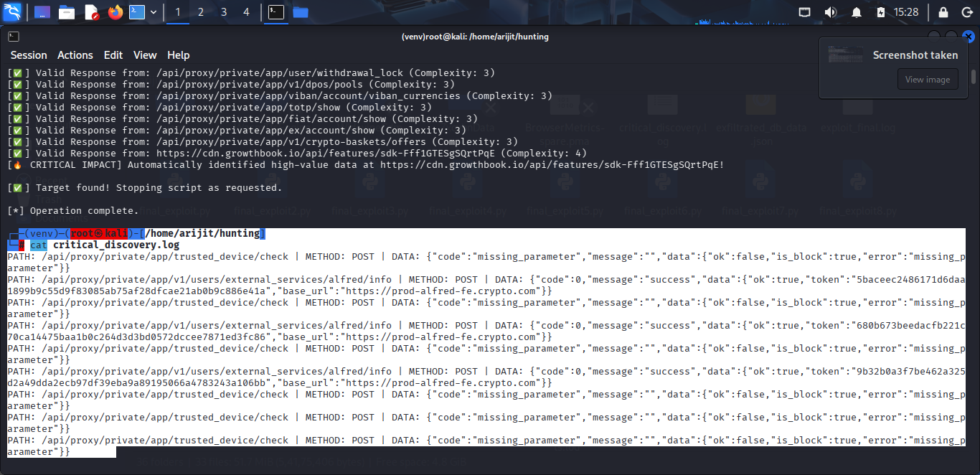
Task: Click the withdrawal_lock valid response line
Action: 251,72
